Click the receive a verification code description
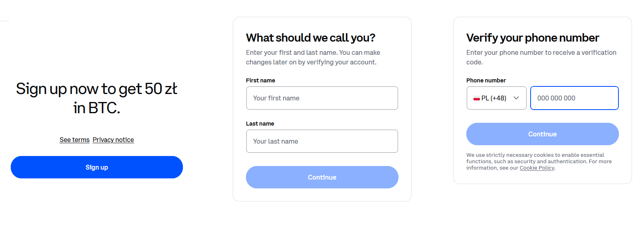Viewport: 644px width, 238px height. (x=541, y=57)
